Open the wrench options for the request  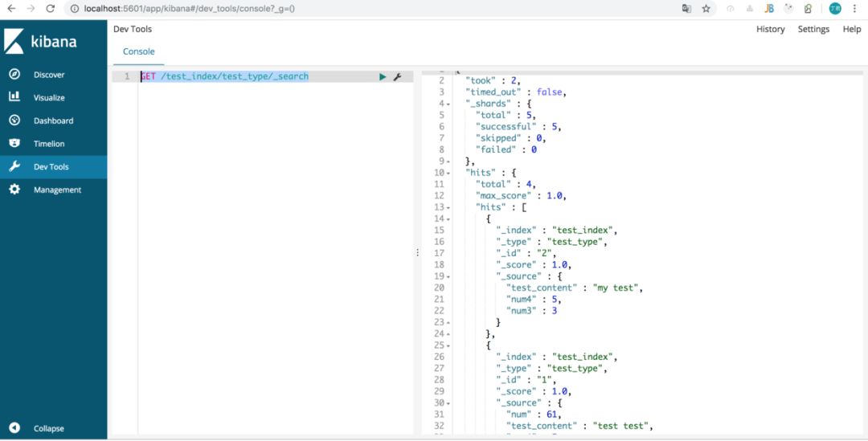397,76
